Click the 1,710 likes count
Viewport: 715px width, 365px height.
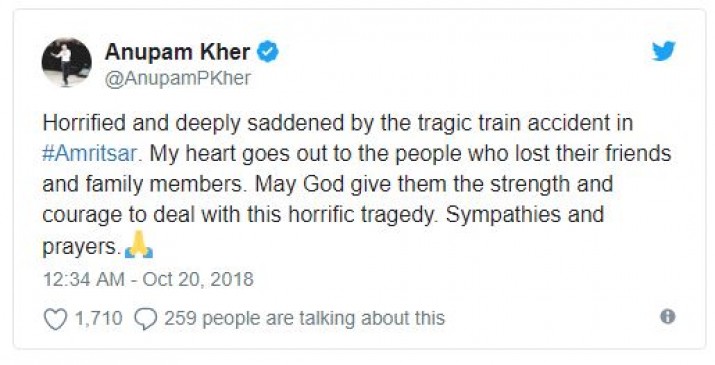coord(98,318)
